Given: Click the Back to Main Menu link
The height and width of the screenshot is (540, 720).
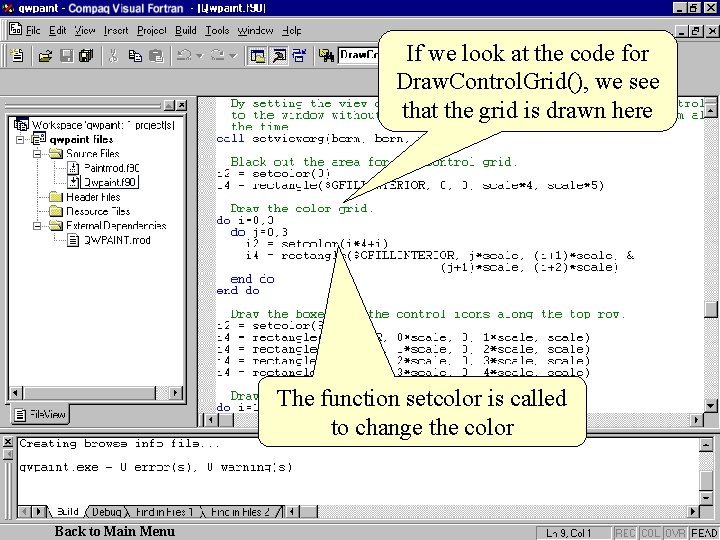Looking at the screenshot, I should (x=115, y=531).
